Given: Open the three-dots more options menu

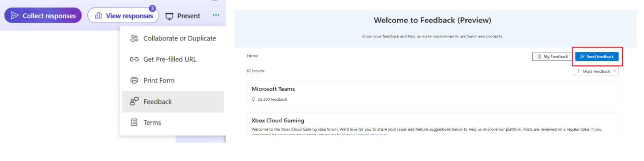Looking at the screenshot, I should click(216, 15).
